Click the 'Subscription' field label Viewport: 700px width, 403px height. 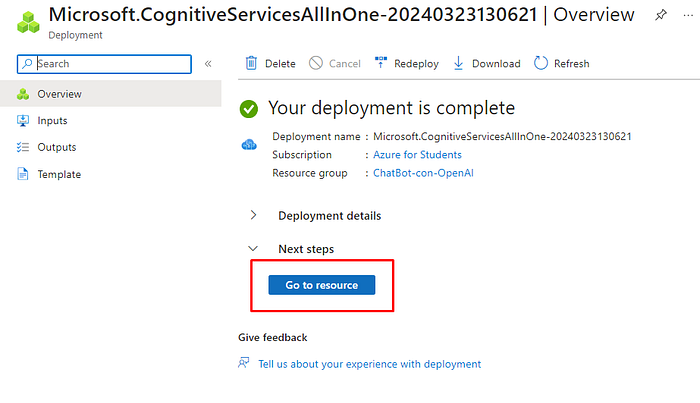302,154
